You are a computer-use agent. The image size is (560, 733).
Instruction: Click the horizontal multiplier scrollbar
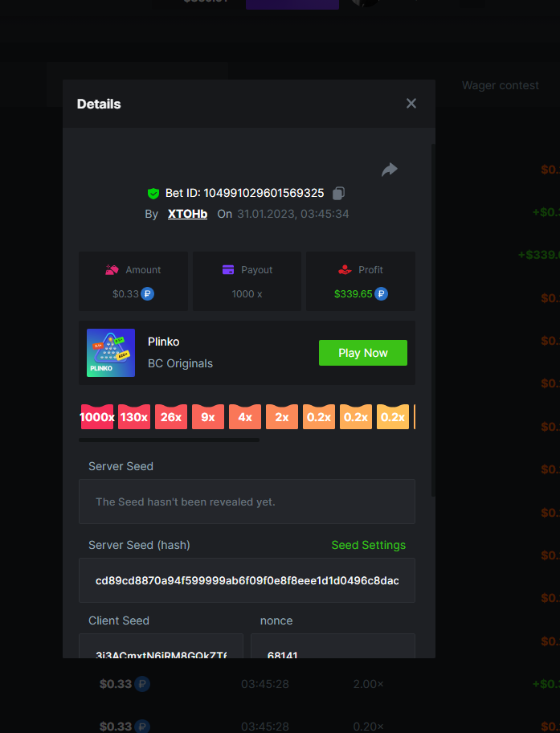tap(169, 440)
